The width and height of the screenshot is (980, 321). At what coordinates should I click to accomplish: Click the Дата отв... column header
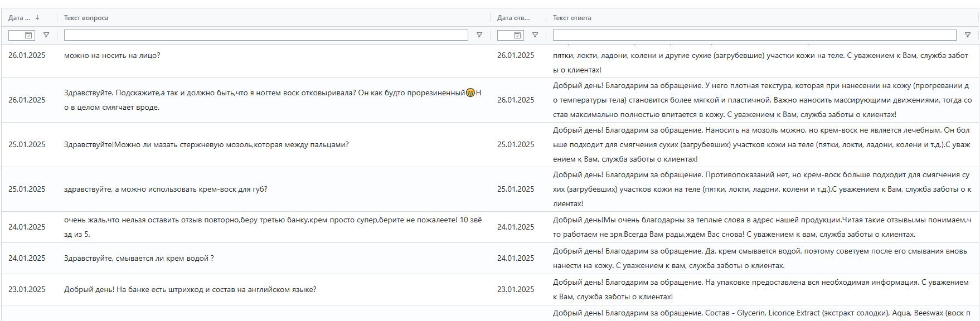point(513,18)
